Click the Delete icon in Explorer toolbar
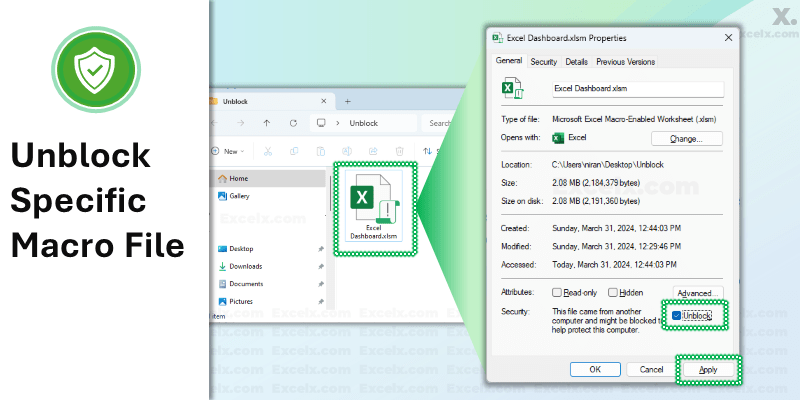The height and width of the screenshot is (400, 800). click(x=399, y=151)
